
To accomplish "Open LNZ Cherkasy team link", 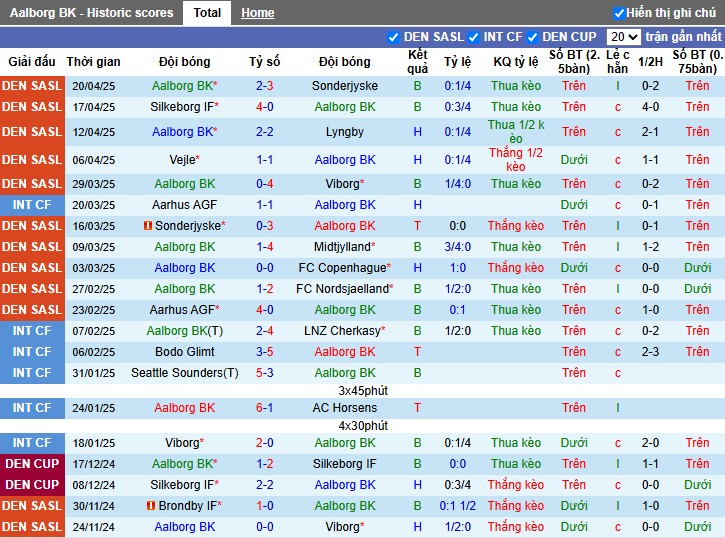I will 344,331.
